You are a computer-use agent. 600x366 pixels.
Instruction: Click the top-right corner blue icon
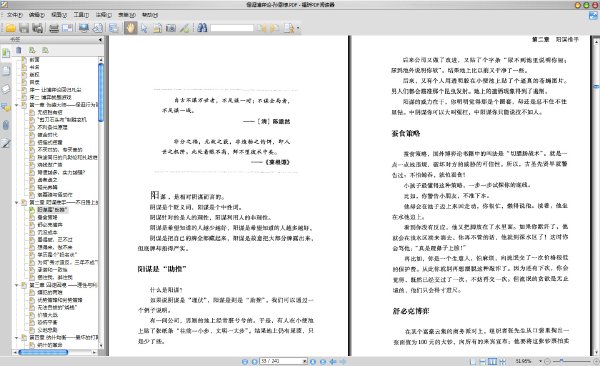pyautogui.click(x=593, y=16)
